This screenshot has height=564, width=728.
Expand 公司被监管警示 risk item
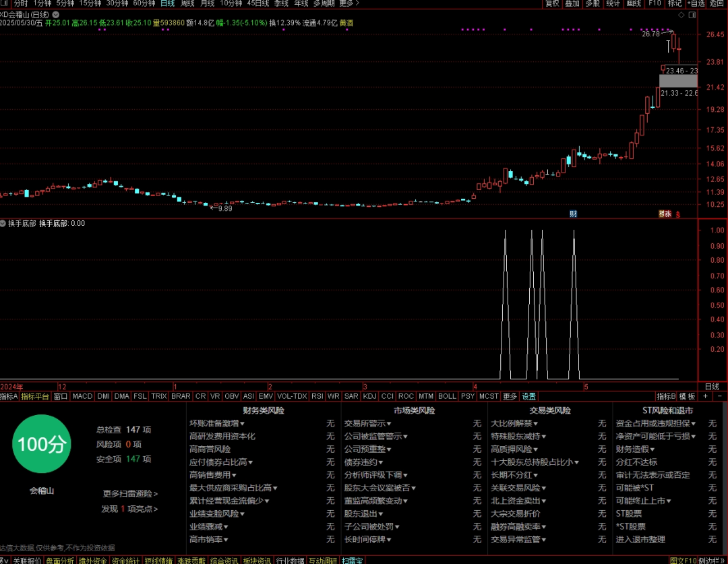pyautogui.click(x=375, y=437)
